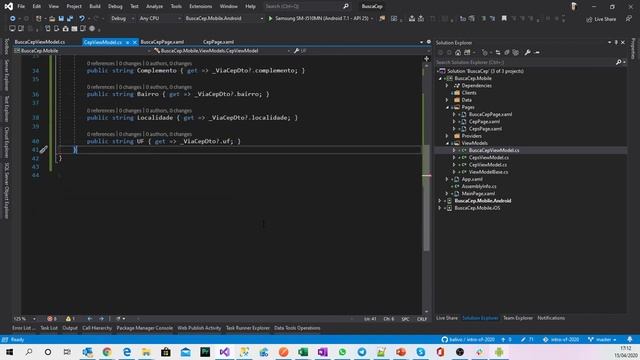Open the Output window tab

pyautogui.click(x=70, y=328)
